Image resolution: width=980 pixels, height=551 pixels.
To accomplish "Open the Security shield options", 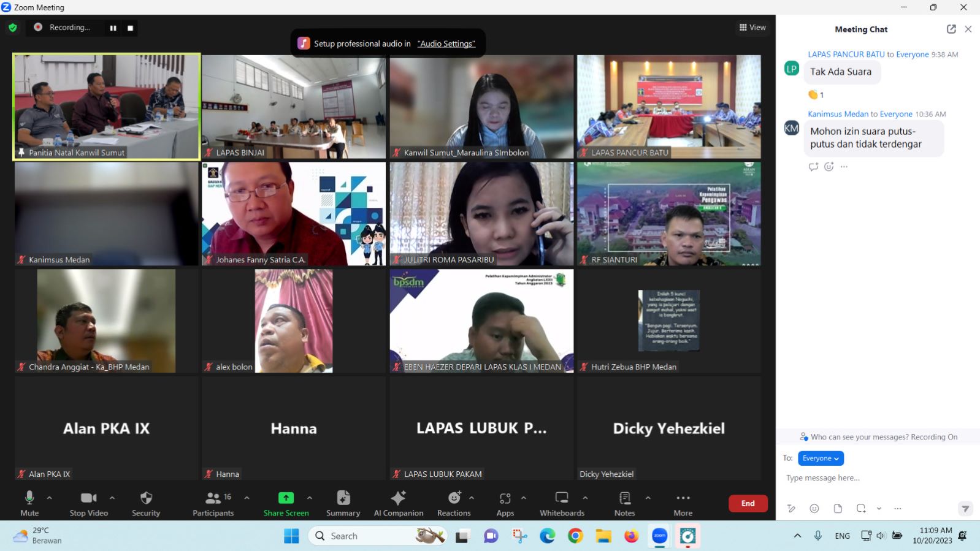I will coord(146,503).
